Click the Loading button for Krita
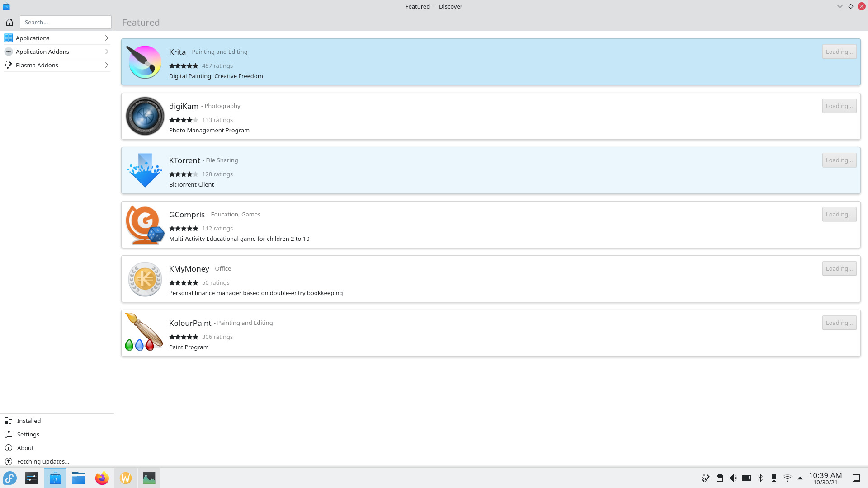The image size is (868, 488). [x=839, y=52]
